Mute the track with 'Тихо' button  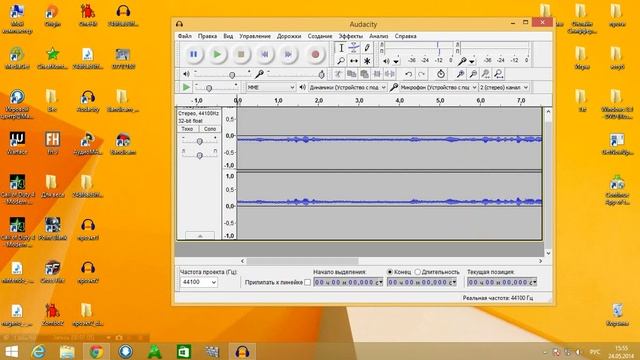tap(187, 129)
